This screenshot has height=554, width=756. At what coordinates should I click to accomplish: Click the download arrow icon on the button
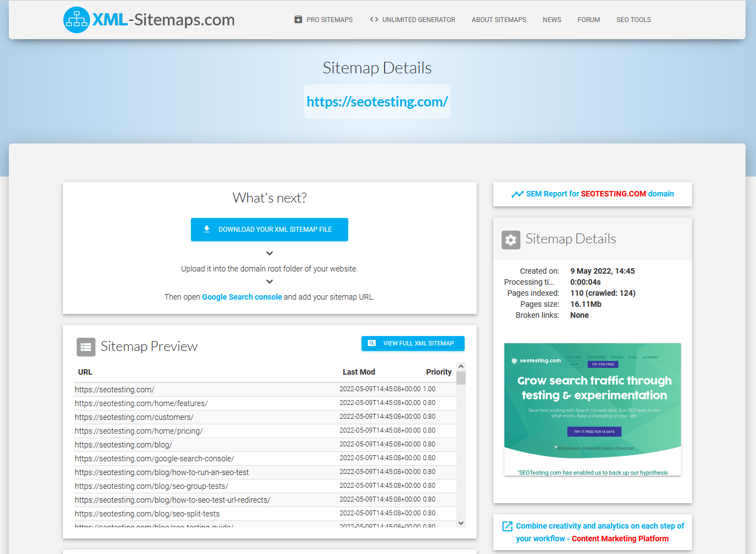pyautogui.click(x=207, y=229)
